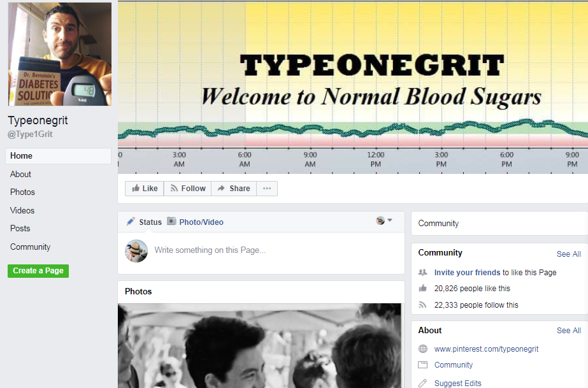588x388 pixels.
Task: Click the globe icon beside Pinterest link
Action: click(x=422, y=349)
